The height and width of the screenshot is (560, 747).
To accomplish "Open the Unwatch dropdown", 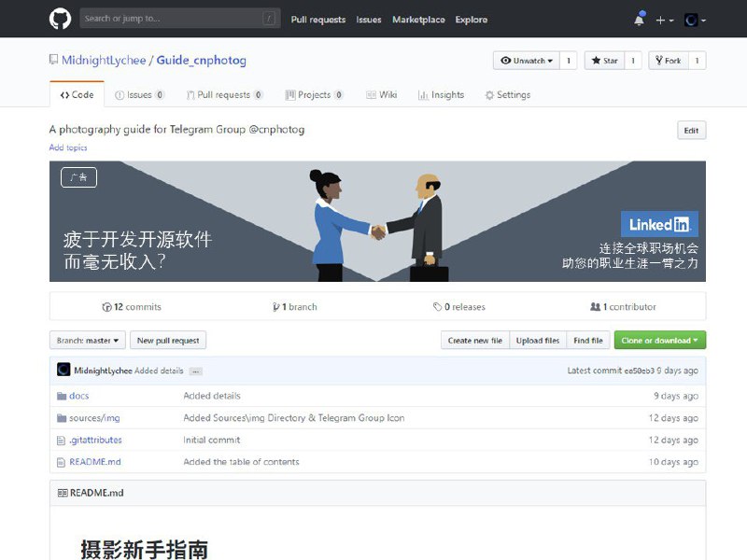I will [527, 61].
